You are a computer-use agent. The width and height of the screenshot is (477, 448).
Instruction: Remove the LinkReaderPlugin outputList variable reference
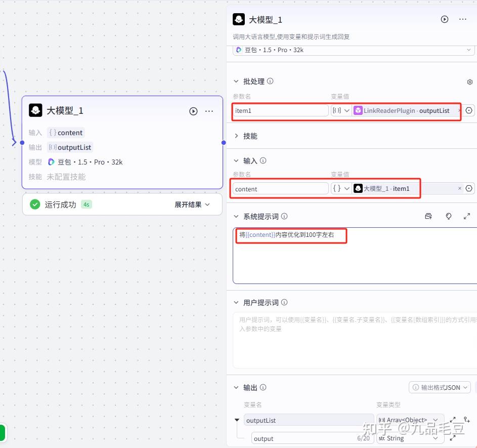pyautogui.click(x=459, y=110)
